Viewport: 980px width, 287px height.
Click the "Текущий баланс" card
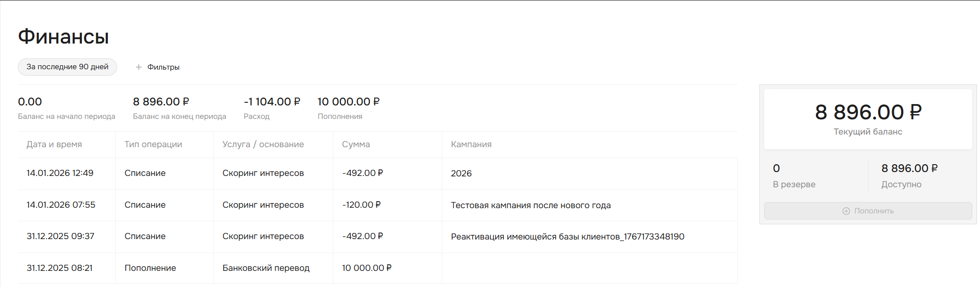click(868, 119)
